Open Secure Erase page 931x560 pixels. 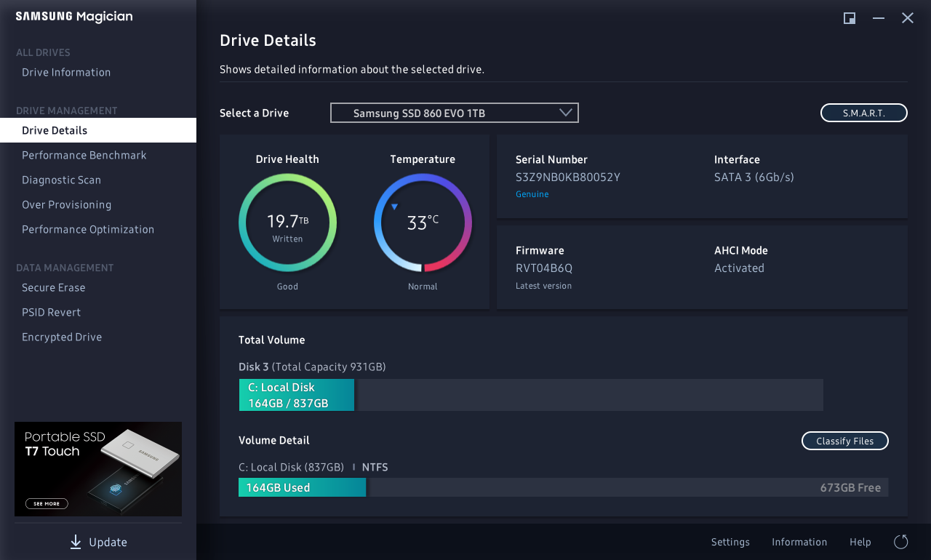[54, 287]
